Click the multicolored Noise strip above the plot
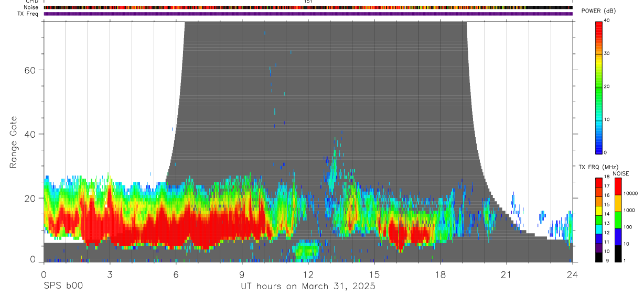 pyautogui.click(x=308, y=7)
